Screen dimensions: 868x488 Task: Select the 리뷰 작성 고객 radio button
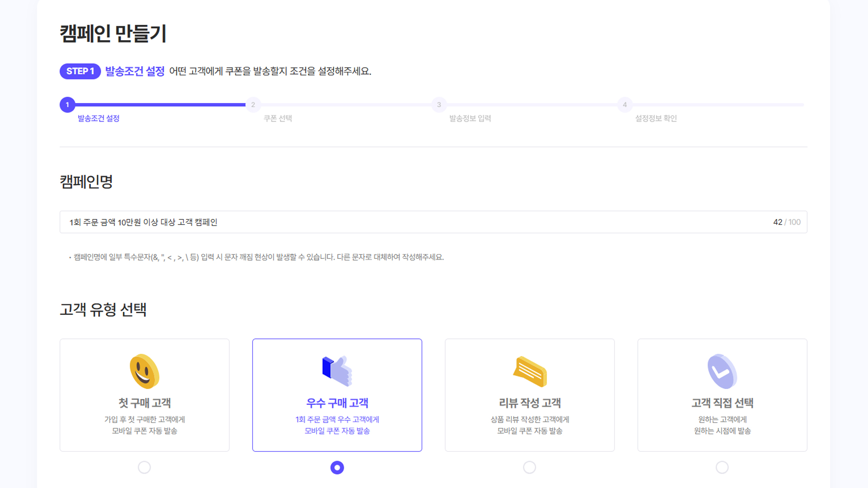pos(529,467)
